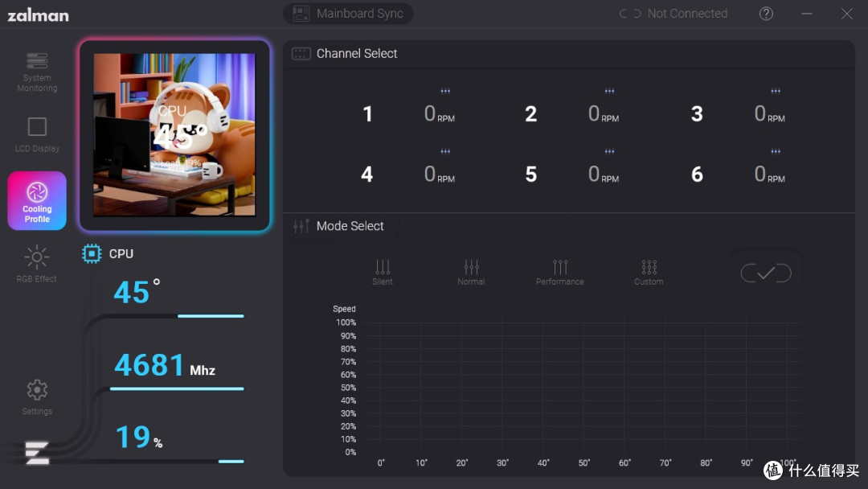
Task: Click channel 1's 0 RPM reading
Action: click(x=439, y=114)
